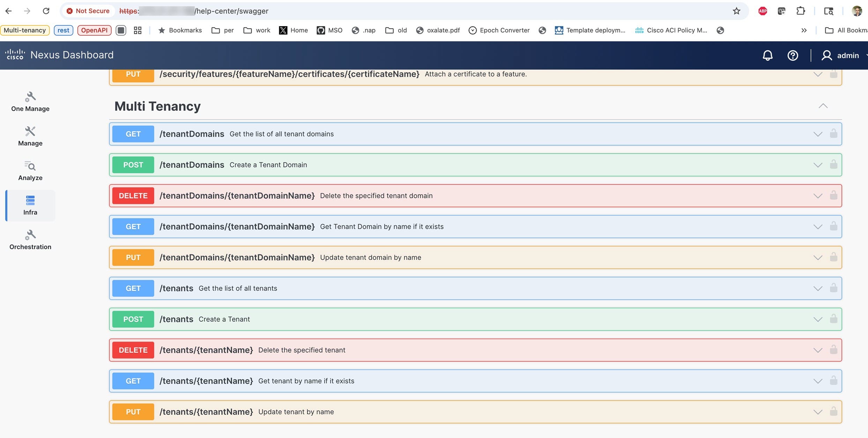Collapse the Multi Tenancy section
Viewport: 868px width, 438px height.
pyautogui.click(x=823, y=106)
